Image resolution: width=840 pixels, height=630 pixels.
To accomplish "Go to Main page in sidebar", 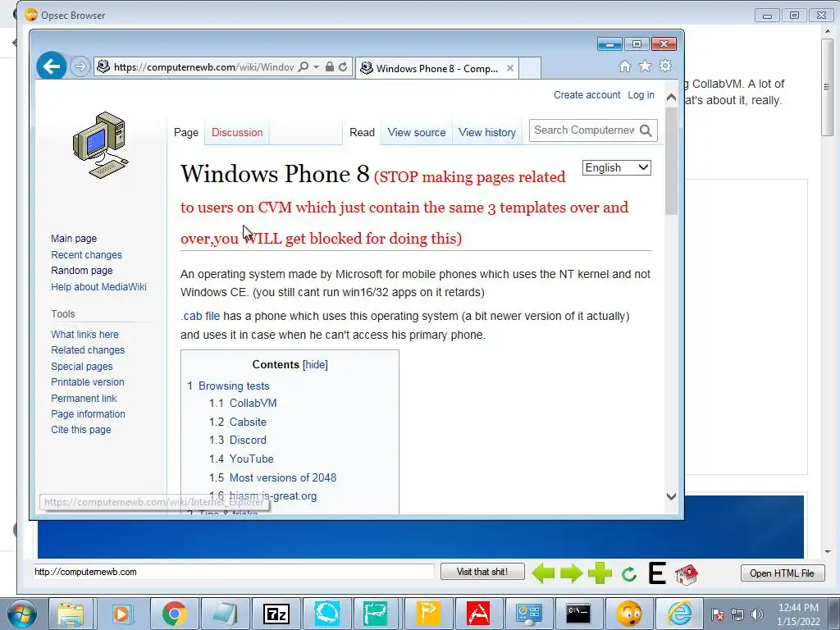I will pyautogui.click(x=74, y=239).
